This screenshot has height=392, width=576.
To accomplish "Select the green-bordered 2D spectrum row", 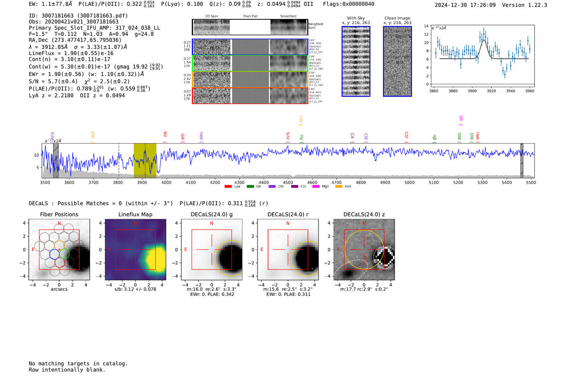I will 250,63.
